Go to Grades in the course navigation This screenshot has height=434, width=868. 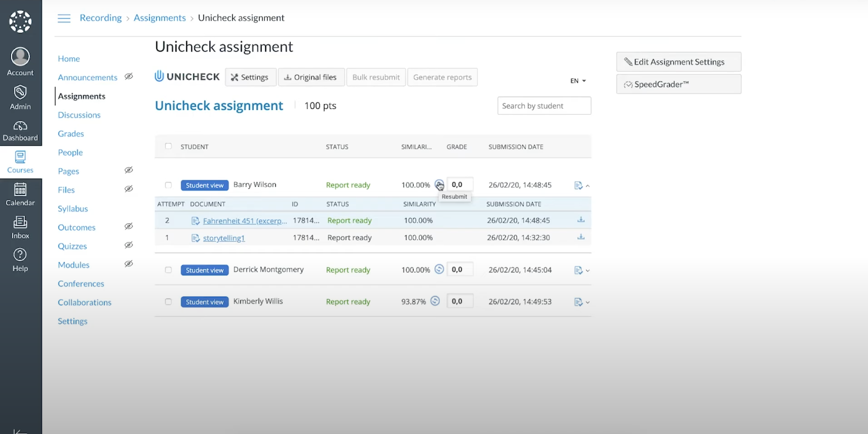pos(71,133)
